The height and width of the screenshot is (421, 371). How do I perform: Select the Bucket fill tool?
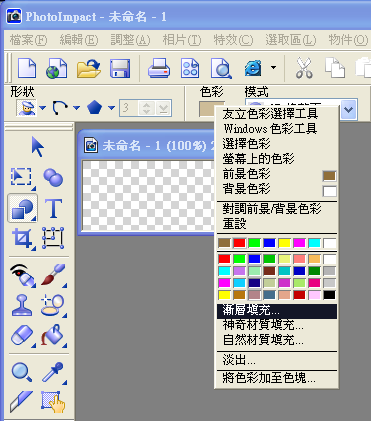coord(53,335)
